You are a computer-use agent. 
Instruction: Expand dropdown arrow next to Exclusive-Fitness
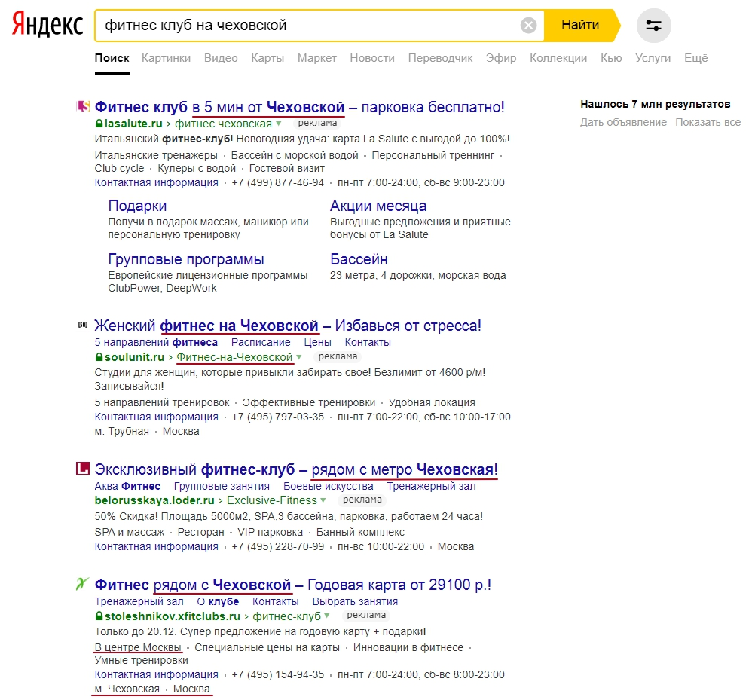(323, 500)
